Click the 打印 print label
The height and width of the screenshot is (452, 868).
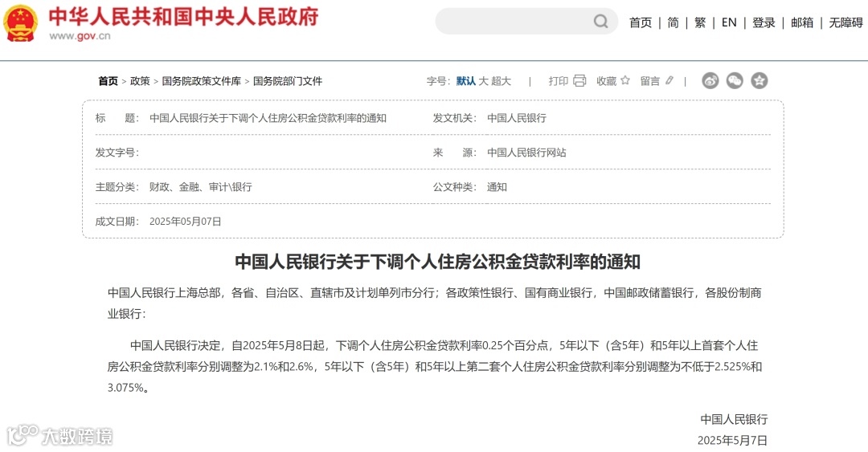tap(559, 81)
